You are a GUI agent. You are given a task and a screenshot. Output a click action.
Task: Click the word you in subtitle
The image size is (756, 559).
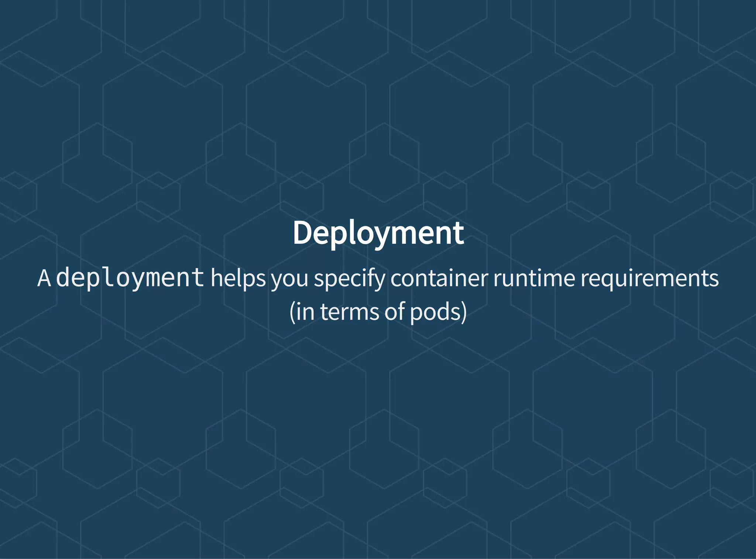tap(290, 280)
